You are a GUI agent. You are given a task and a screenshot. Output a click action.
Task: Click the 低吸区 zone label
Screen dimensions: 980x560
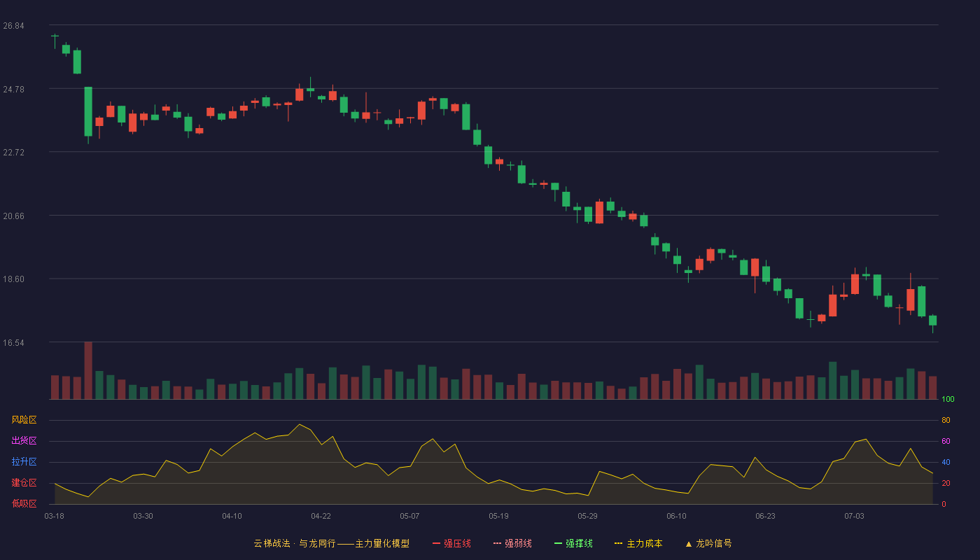(x=24, y=503)
